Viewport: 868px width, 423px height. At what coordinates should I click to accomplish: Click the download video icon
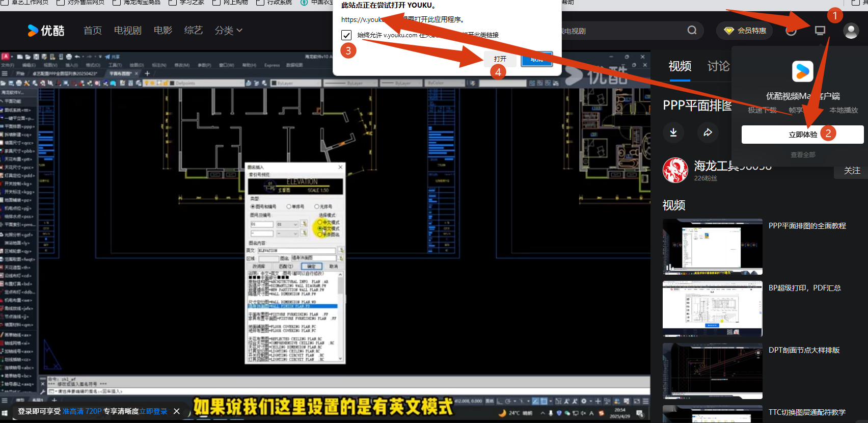click(673, 133)
